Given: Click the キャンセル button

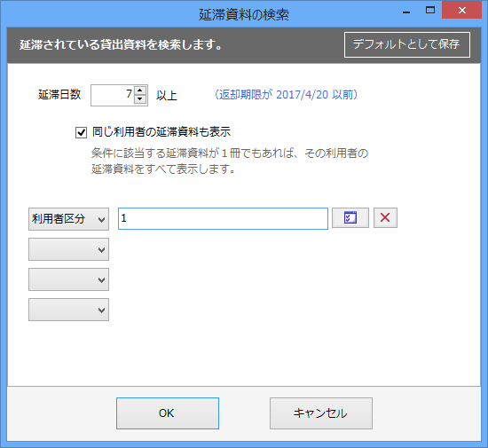Looking at the screenshot, I should pos(321,413).
